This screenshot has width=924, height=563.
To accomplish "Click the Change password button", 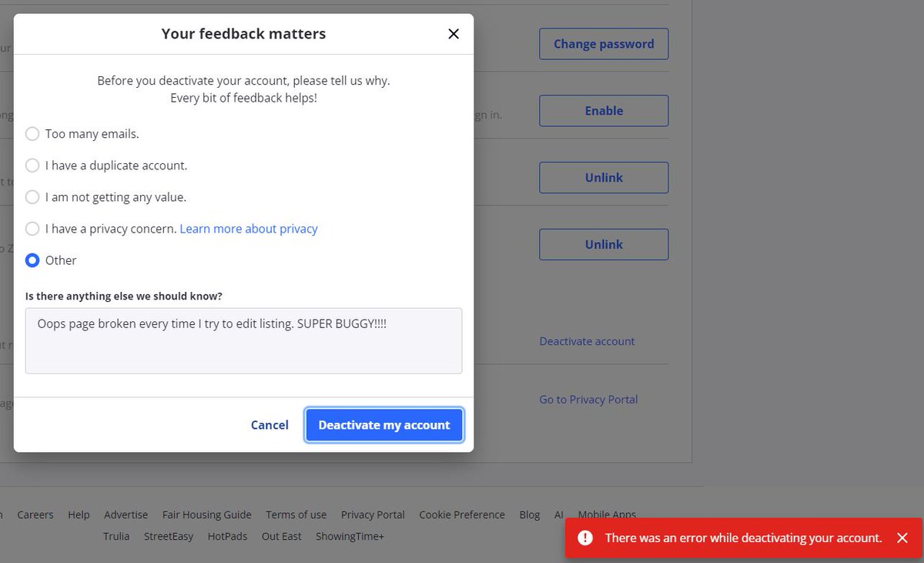I will tap(604, 44).
